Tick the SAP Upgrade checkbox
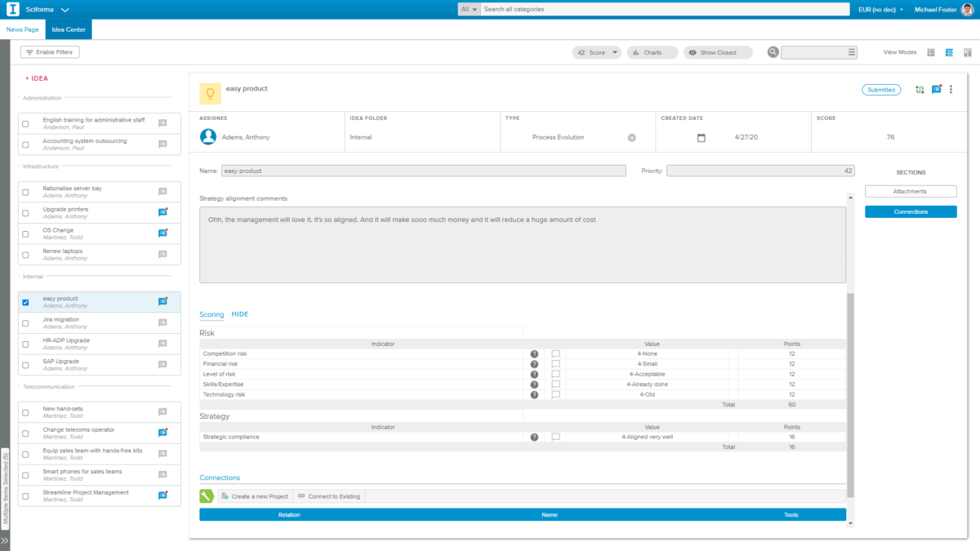The width and height of the screenshot is (980, 551). pos(25,364)
